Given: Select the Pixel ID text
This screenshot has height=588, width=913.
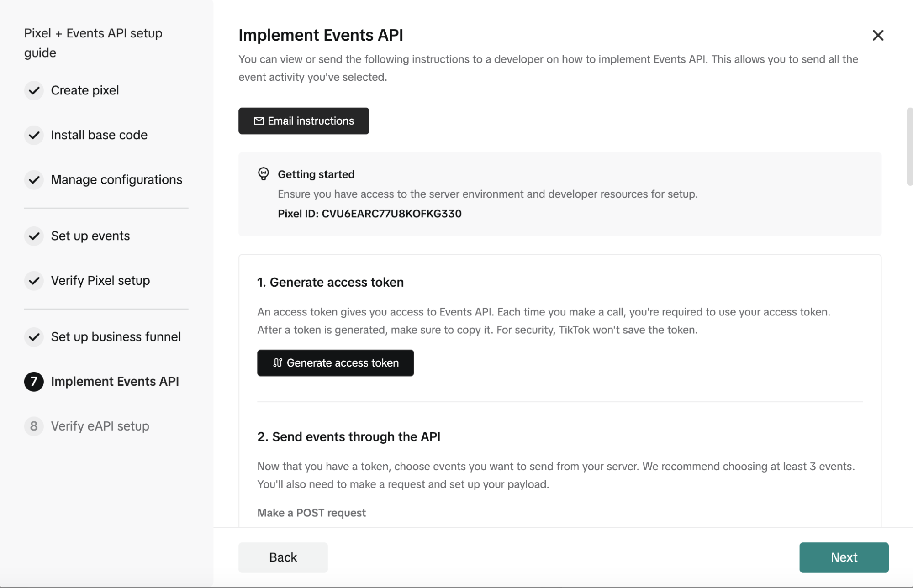Looking at the screenshot, I should [x=369, y=214].
